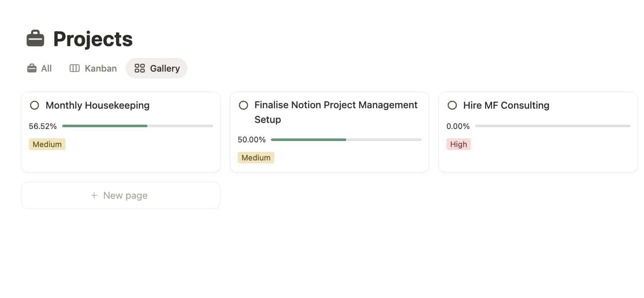Open the Medium priority tag on Finalise Notion card
This screenshot has width=644, height=298.
tap(256, 157)
